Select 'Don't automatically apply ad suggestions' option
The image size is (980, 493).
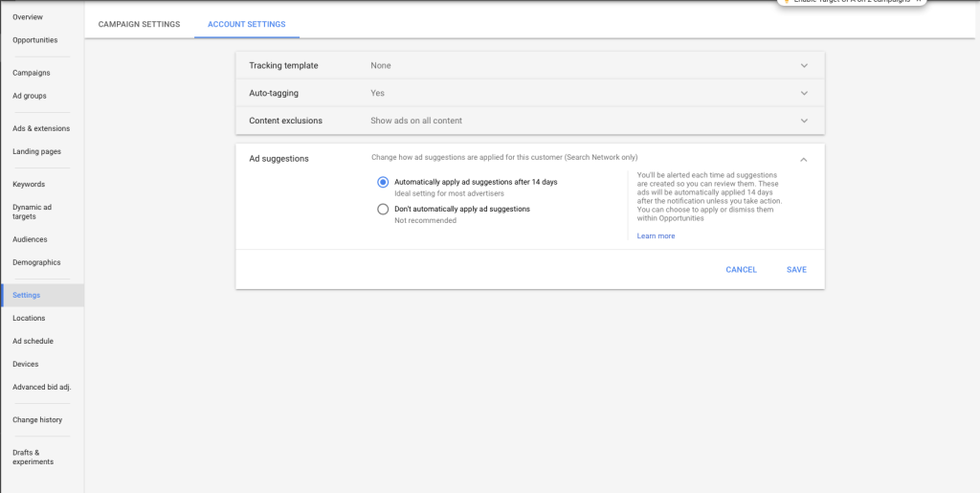383,209
